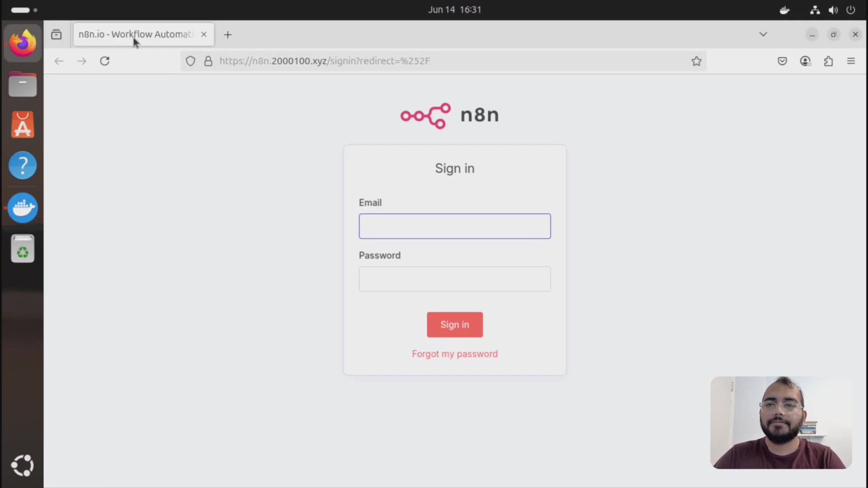Screen dimensions: 868x488
Task: Click the red Sign in button
Action: [x=455, y=324]
